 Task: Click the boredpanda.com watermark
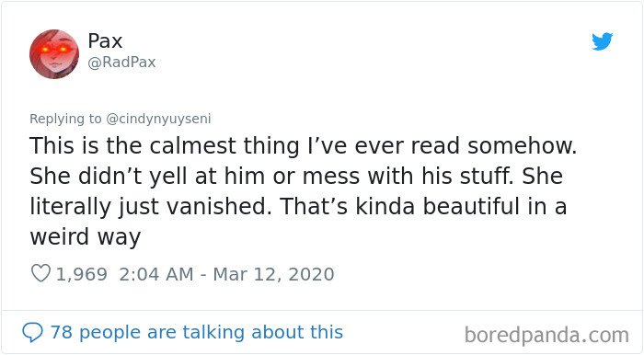[546, 336]
